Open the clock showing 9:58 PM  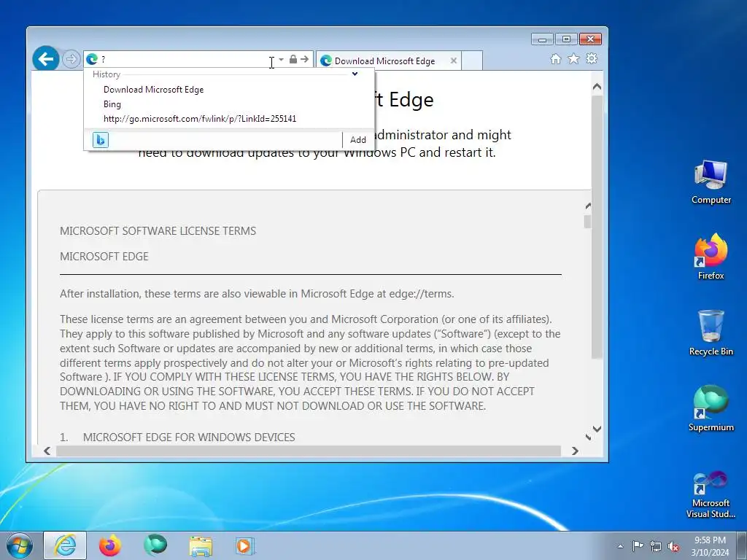click(710, 546)
